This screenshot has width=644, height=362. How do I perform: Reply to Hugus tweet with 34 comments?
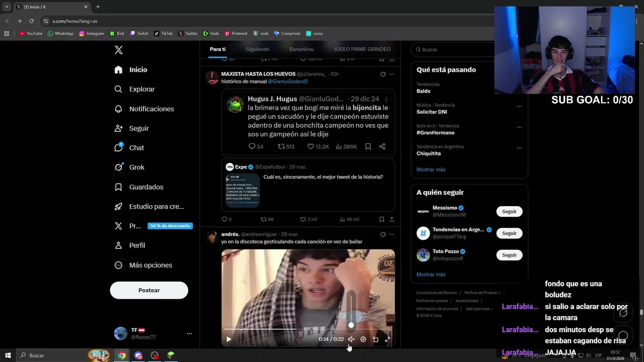tap(256, 146)
